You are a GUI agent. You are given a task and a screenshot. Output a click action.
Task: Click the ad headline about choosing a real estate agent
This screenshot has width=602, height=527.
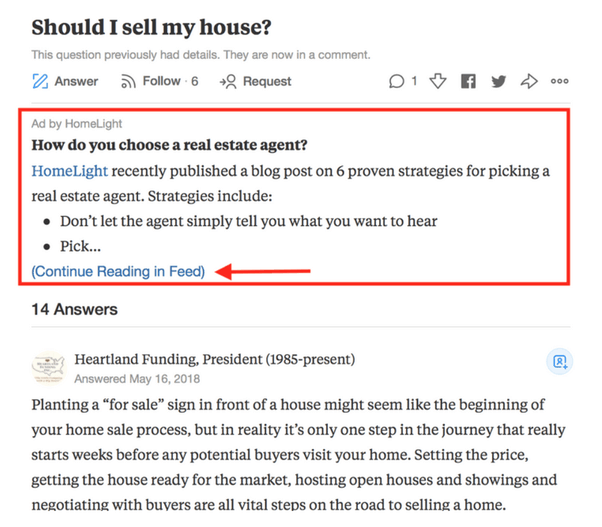169,145
